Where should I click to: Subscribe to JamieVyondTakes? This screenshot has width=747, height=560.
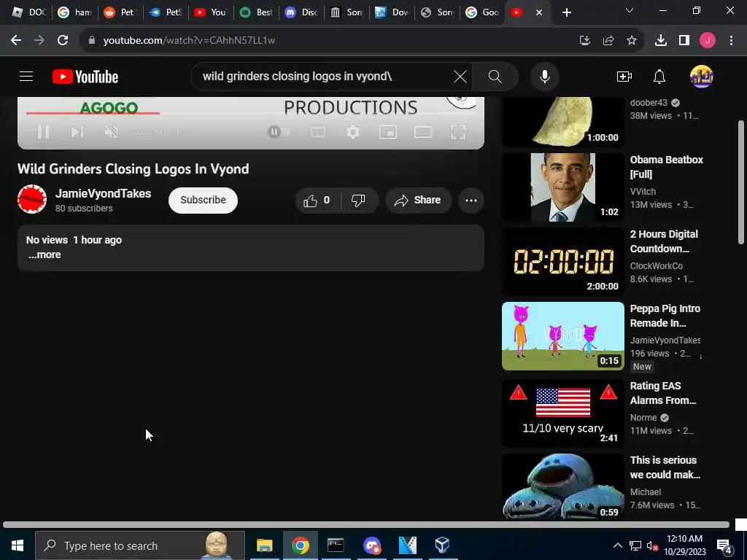click(x=203, y=200)
